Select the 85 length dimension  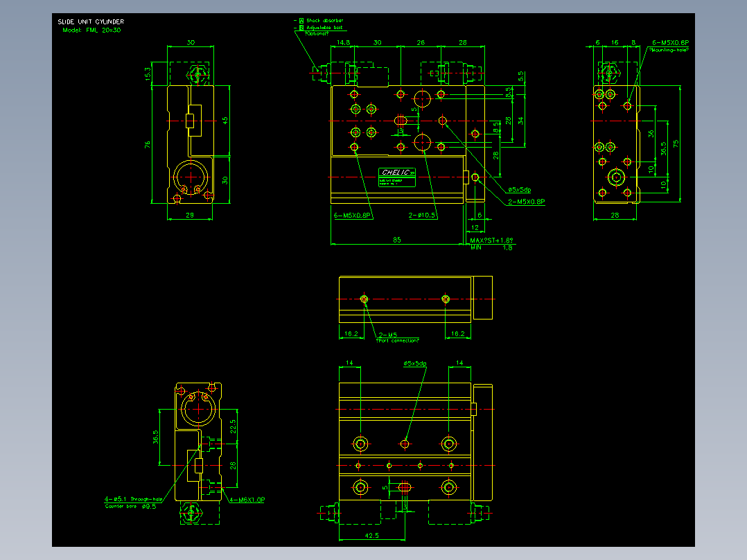[x=397, y=240]
